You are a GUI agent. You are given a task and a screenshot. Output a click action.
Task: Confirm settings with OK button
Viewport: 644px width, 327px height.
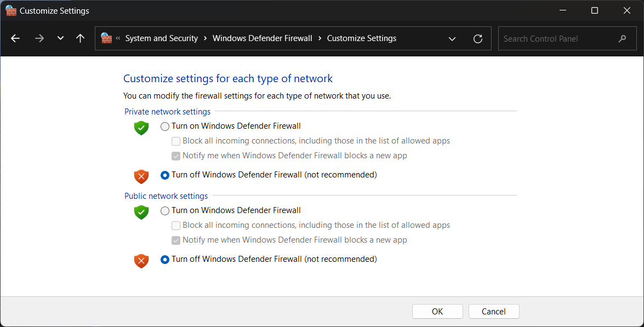(437, 312)
